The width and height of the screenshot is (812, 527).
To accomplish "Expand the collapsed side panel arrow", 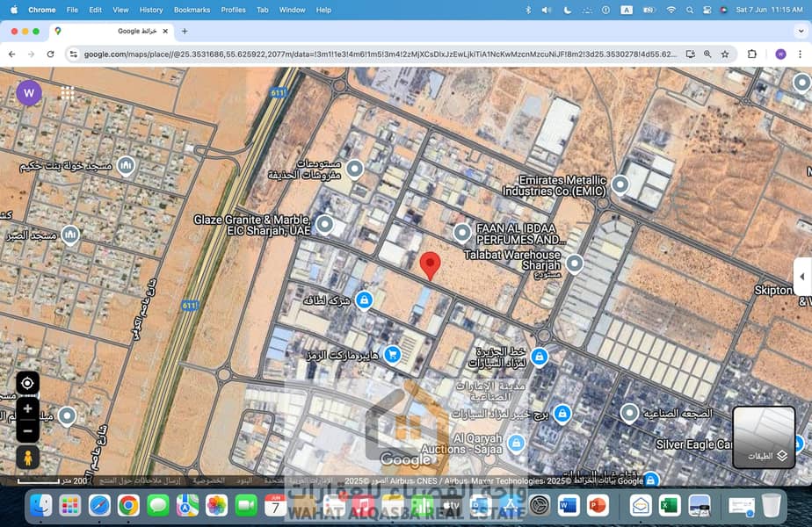I will [x=802, y=277].
